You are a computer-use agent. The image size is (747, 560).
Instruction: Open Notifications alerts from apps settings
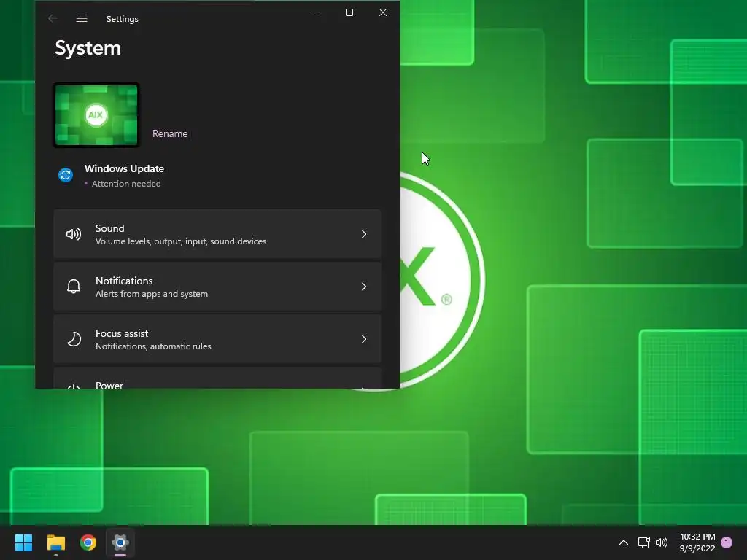pyautogui.click(x=217, y=287)
